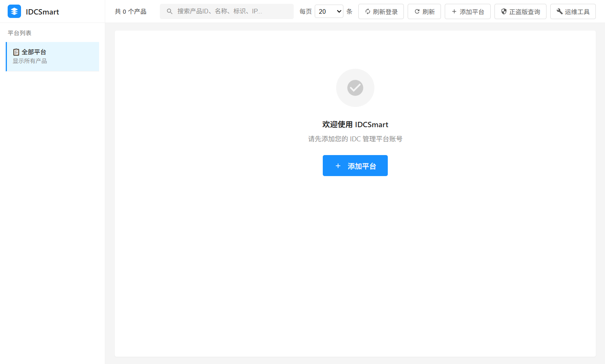Select 全部平台 in the platform list
The width and height of the screenshot is (605, 364).
click(x=52, y=57)
